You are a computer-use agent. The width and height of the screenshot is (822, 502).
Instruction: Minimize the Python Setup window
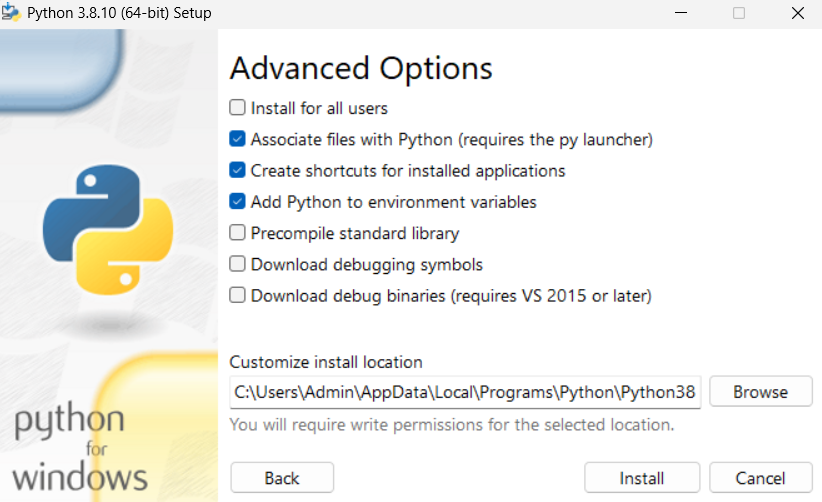click(x=681, y=13)
